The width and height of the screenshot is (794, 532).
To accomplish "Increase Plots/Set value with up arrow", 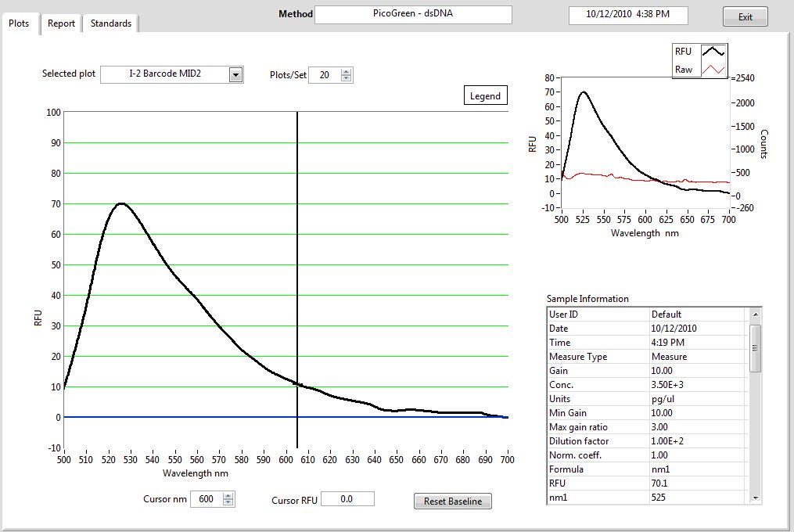I will click(x=346, y=71).
